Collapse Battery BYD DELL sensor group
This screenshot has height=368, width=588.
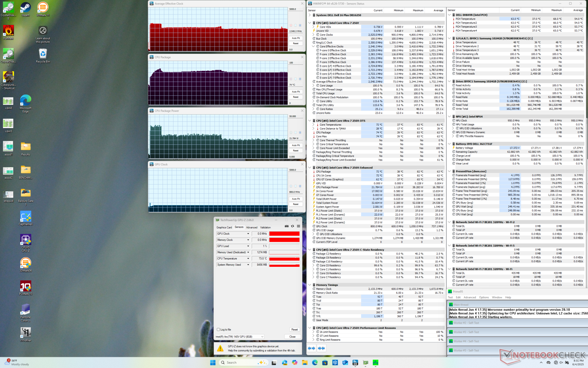pyautogui.click(x=449, y=144)
